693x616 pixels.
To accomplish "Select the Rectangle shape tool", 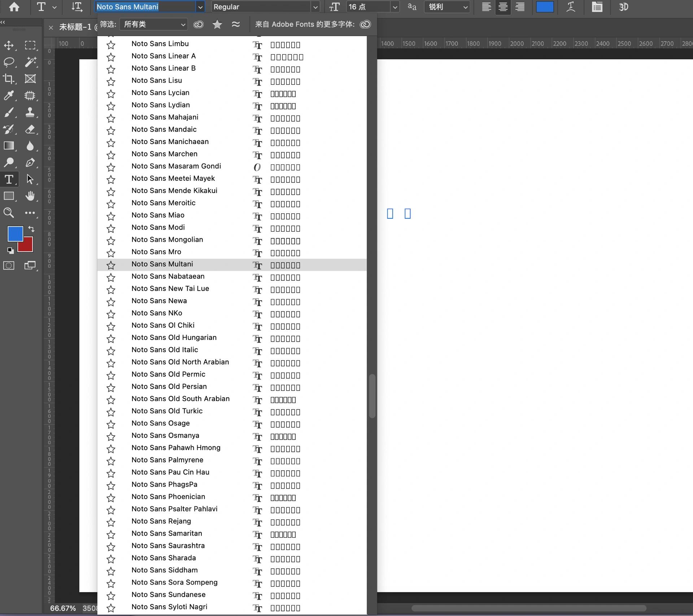I will point(9,196).
